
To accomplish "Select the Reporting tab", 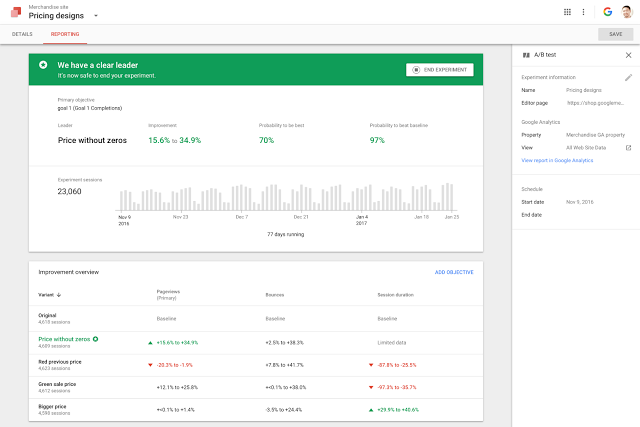I will [x=65, y=34].
